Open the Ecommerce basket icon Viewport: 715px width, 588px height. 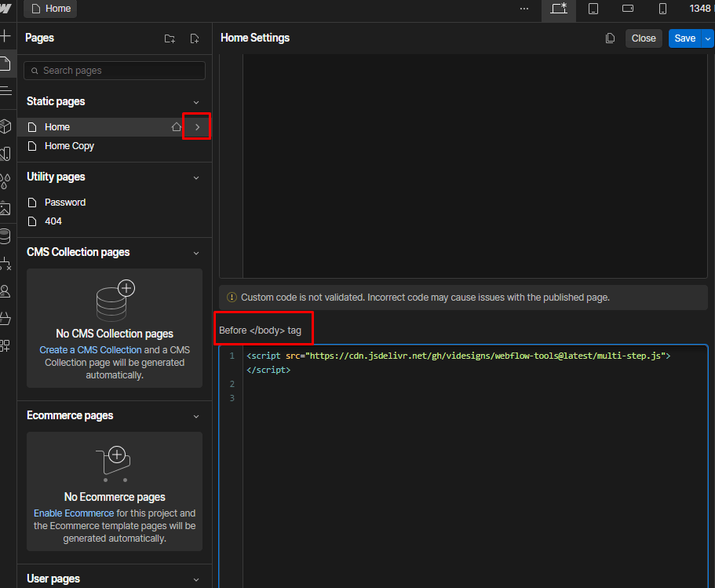(x=5, y=318)
